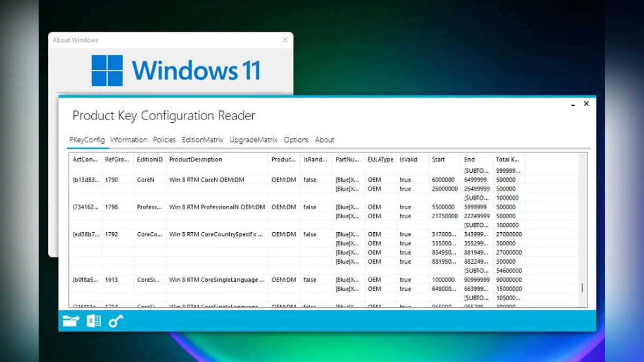Select the {ed36b7... activation config cell
644x362 pixels.
point(86,234)
